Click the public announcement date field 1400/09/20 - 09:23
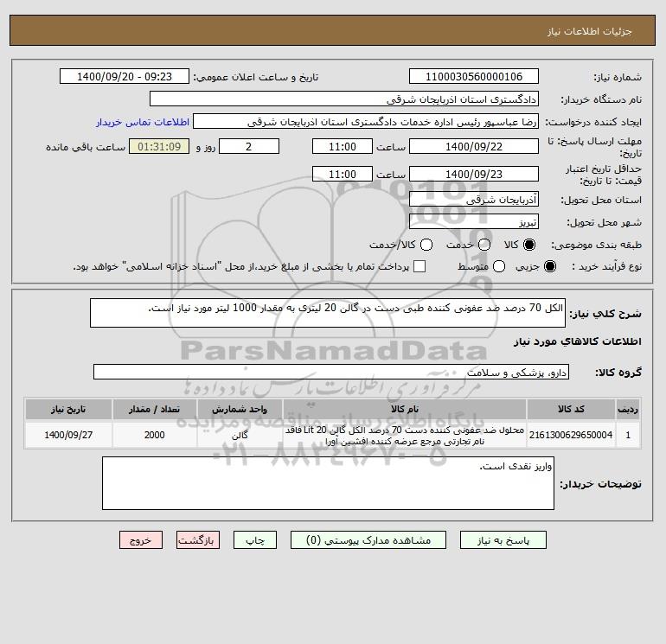This screenshot has height=644, width=666. (125, 76)
